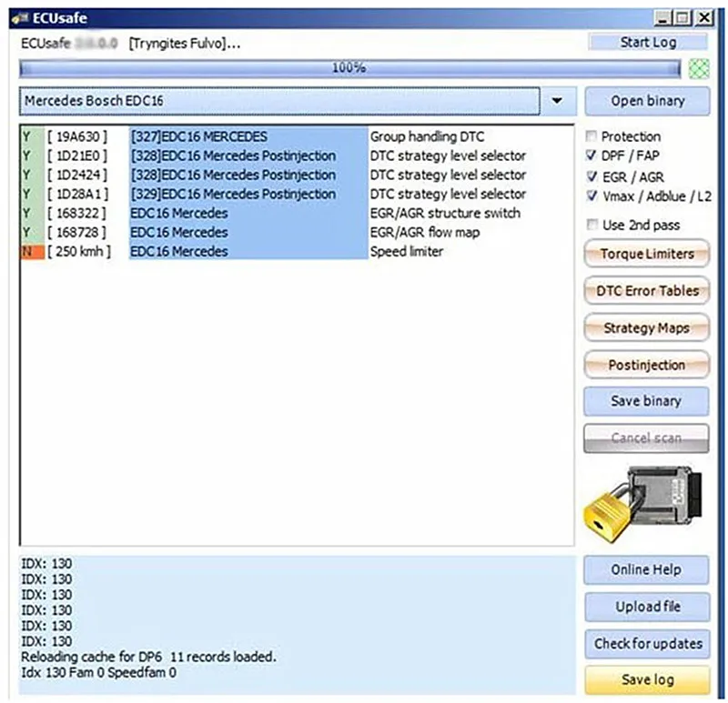Screen dimensions: 728x703
Task: Click the 250 kmh value cell
Action: pos(79,251)
